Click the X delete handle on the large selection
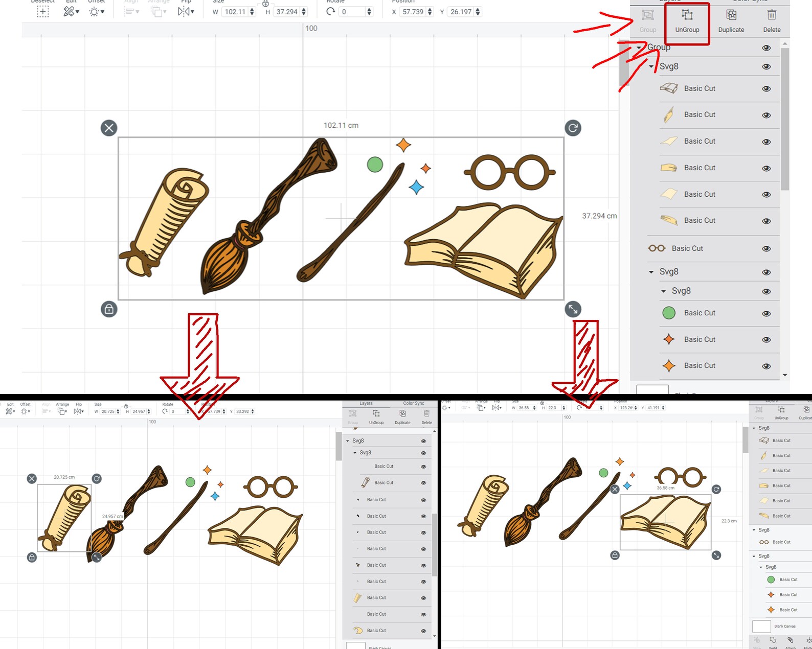Viewport: 812px width, 649px height. click(x=109, y=128)
